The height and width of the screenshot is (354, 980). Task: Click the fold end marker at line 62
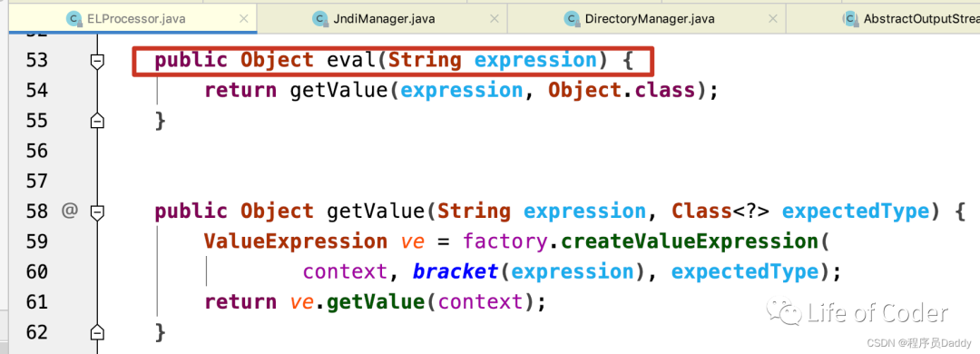[x=97, y=332]
